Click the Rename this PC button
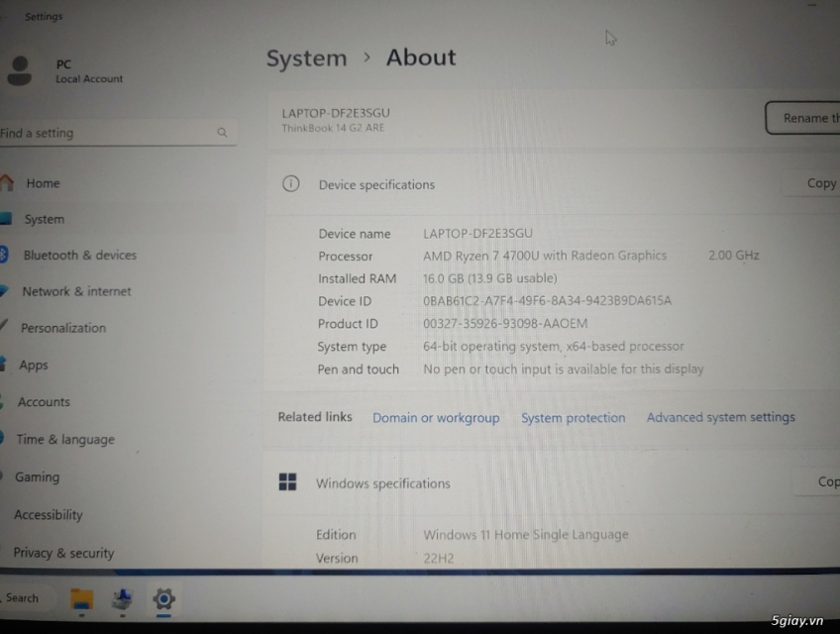This screenshot has height=634, width=840. pos(804,117)
